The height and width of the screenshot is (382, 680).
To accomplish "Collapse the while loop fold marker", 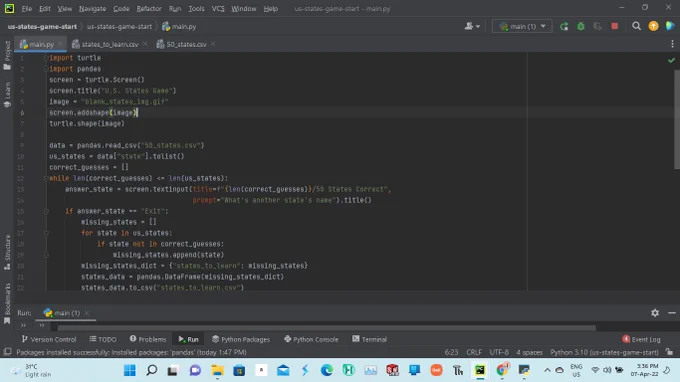I will (x=46, y=178).
